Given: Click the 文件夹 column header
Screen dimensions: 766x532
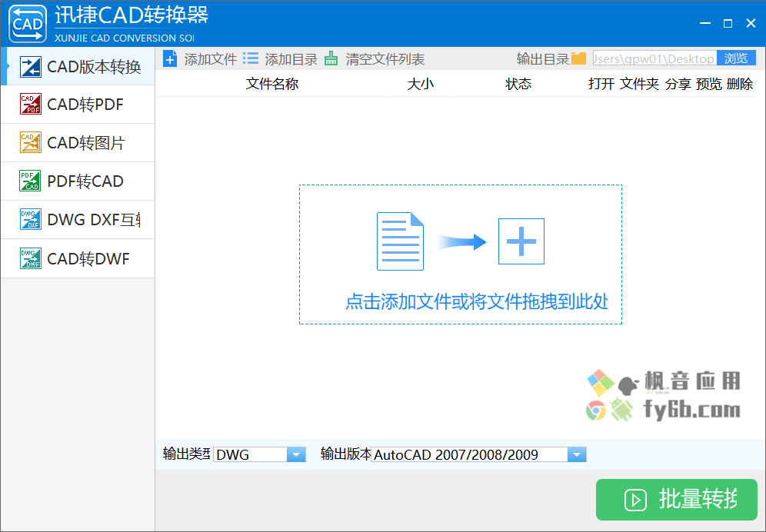Looking at the screenshot, I should click(640, 84).
